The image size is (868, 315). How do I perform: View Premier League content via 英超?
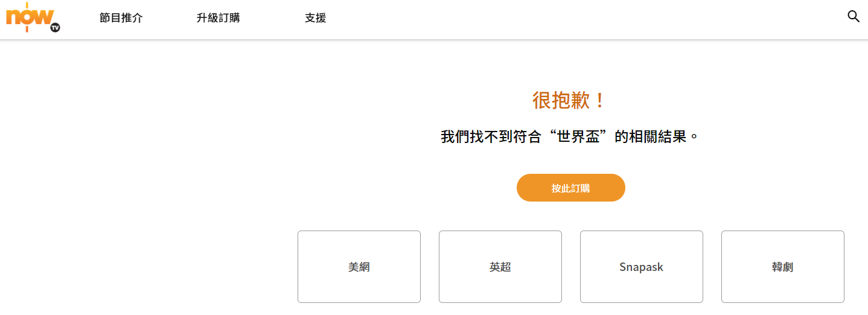pyautogui.click(x=500, y=267)
